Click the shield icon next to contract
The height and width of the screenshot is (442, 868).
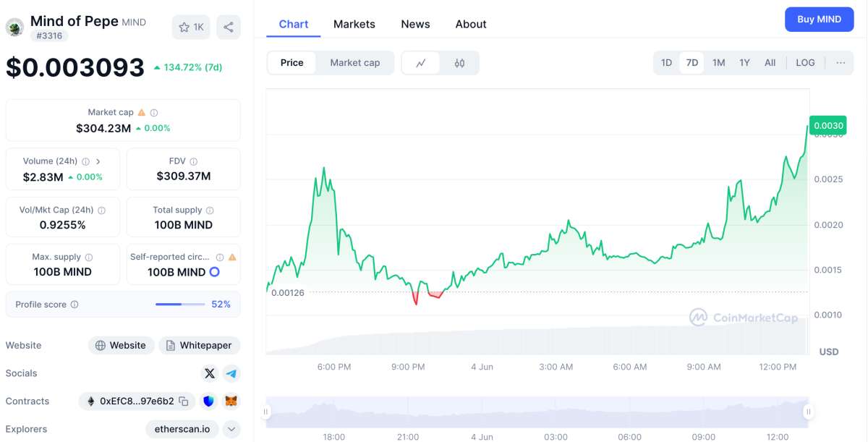pyautogui.click(x=209, y=401)
